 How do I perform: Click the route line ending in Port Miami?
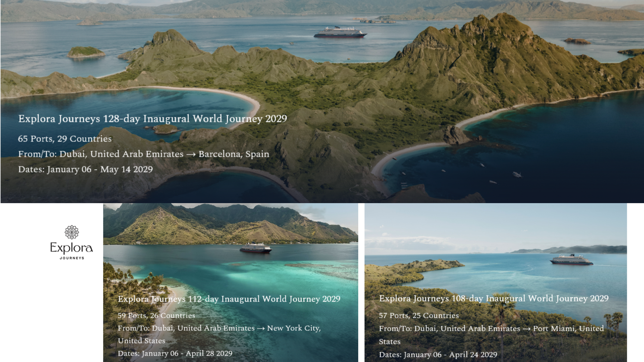pyautogui.click(x=491, y=335)
